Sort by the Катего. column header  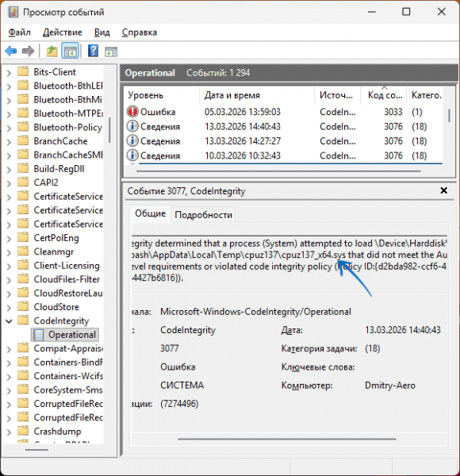[426, 95]
